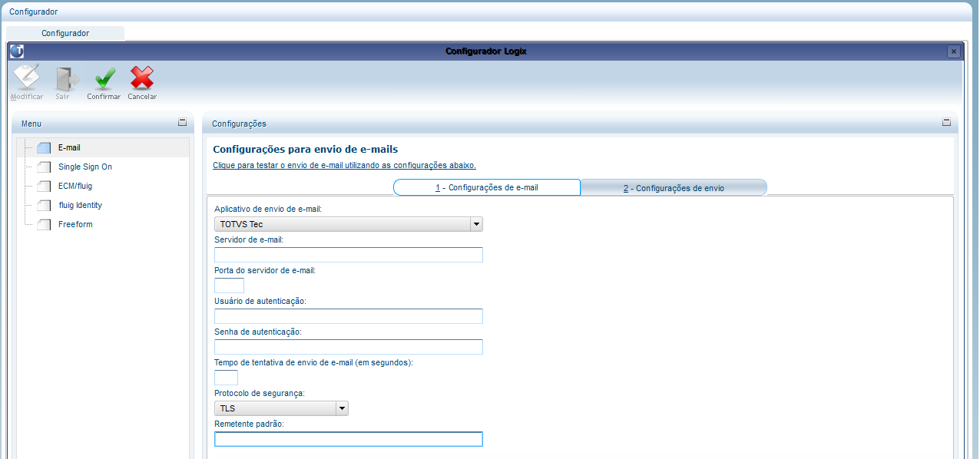Click the TOTVS logo in the title bar
The width and height of the screenshot is (980, 459).
[17, 51]
